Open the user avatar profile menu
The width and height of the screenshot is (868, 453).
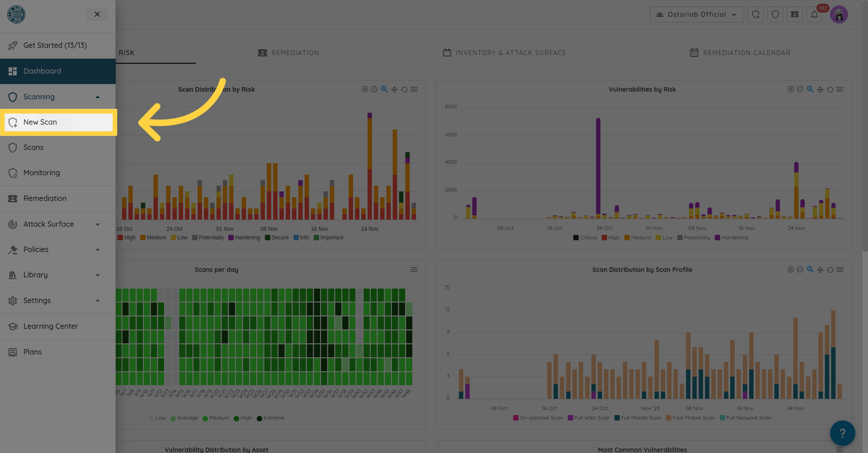839,14
